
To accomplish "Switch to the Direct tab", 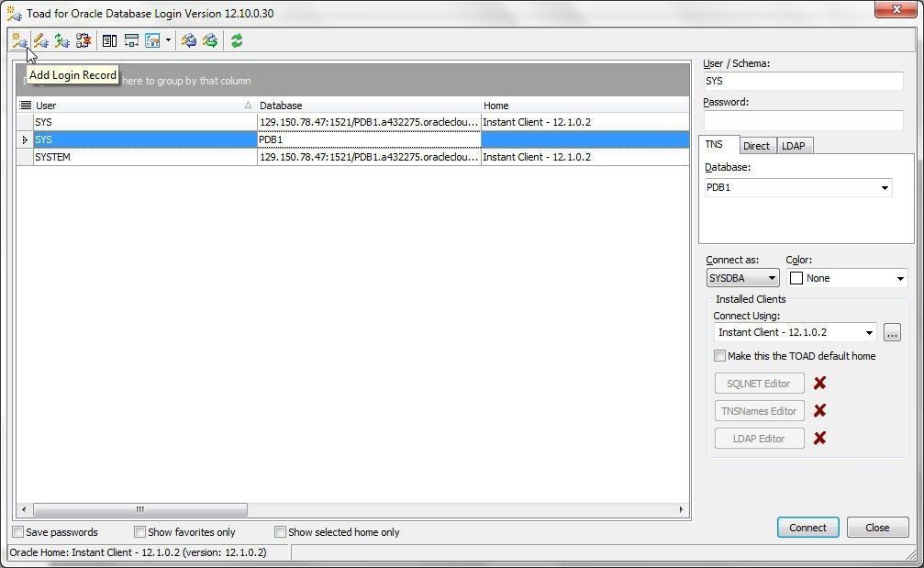I will pyautogui.click(x=756, y=146).
